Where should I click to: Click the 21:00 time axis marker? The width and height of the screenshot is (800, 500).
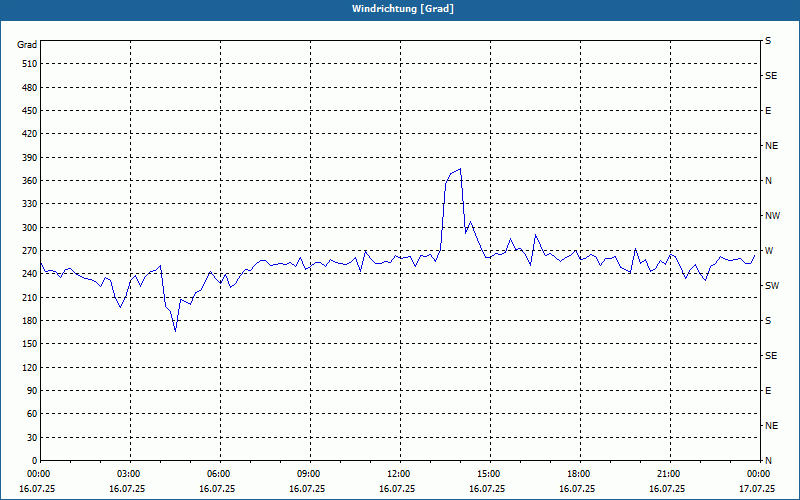[669, 474]
